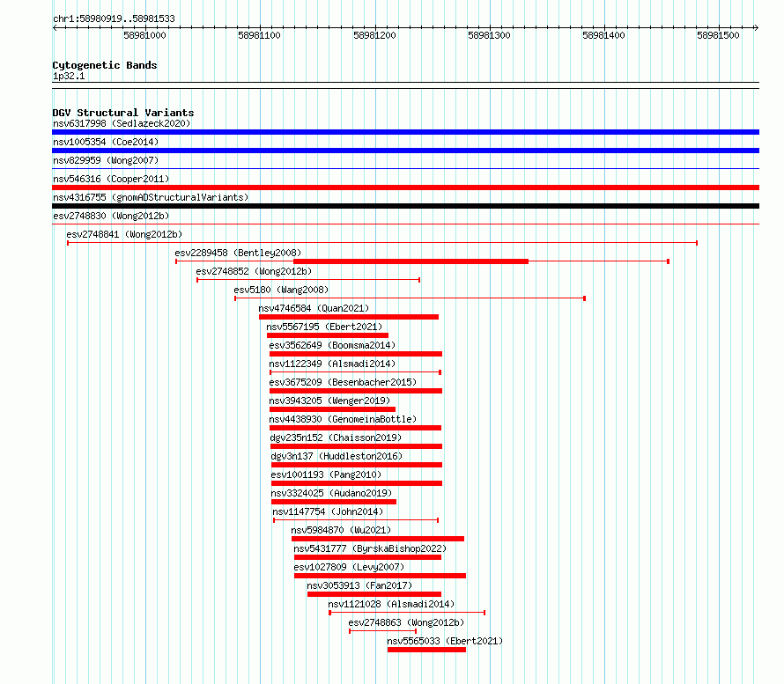Click the nsv1147754 (John2014) label
The image size is (784, 684).
[328, 511]
